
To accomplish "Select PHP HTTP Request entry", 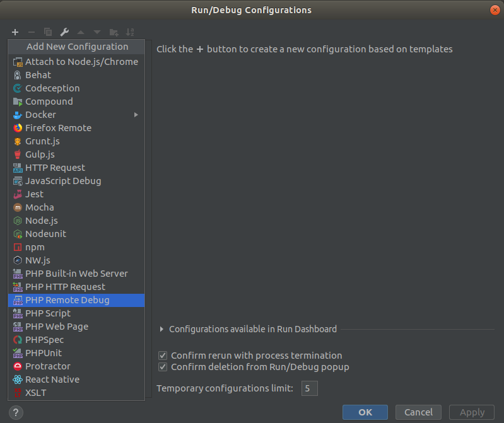I will (76, 287).
